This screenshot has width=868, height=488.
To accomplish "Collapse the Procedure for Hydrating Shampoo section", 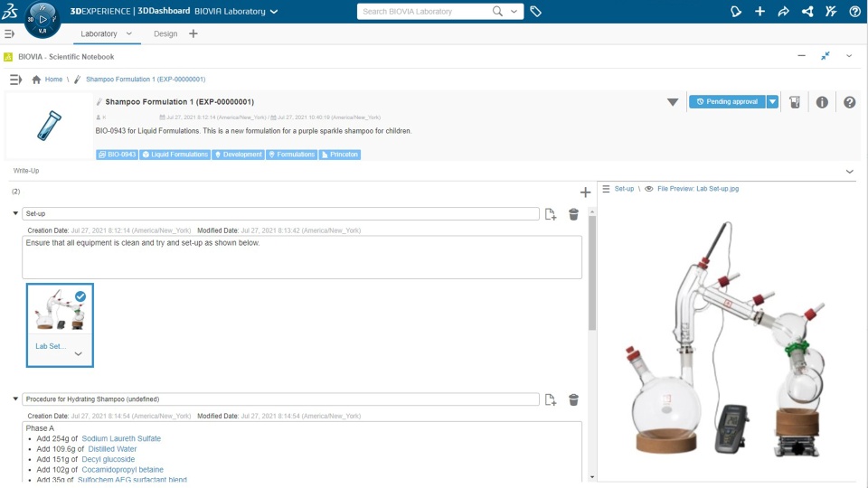I will pos(15,399).
